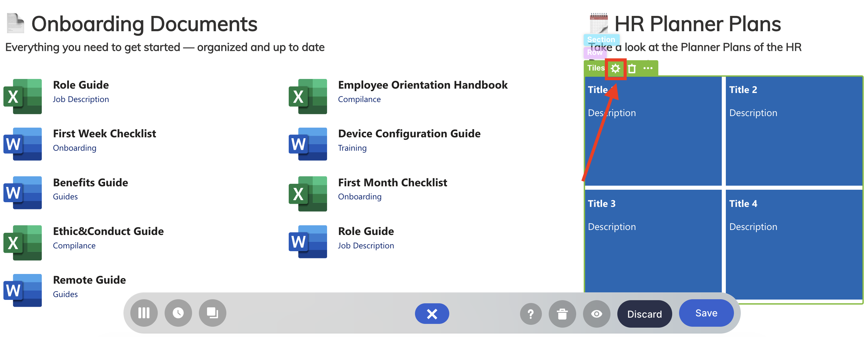
Task: Open the Employee Orientation Handbook document
Action: pyautogui.click(x=422, y=85)
